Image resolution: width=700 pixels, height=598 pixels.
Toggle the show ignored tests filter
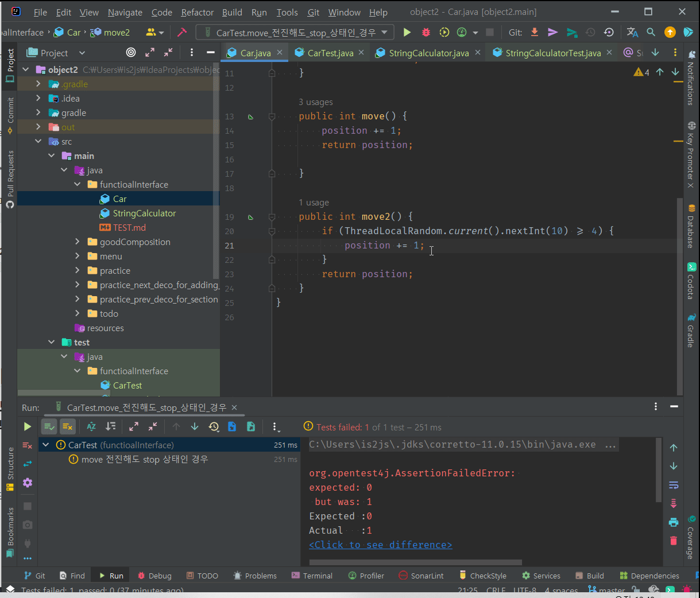click(67, 426)
